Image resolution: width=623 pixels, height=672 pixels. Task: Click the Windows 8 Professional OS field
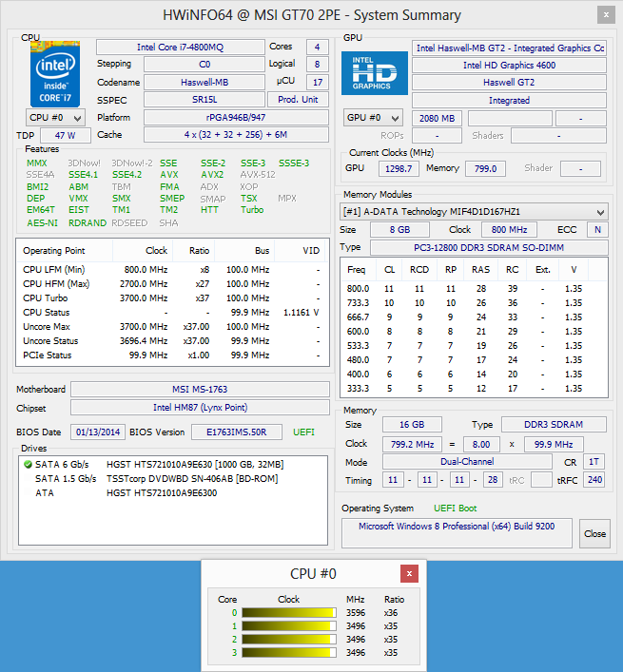[x=457, y=532]
